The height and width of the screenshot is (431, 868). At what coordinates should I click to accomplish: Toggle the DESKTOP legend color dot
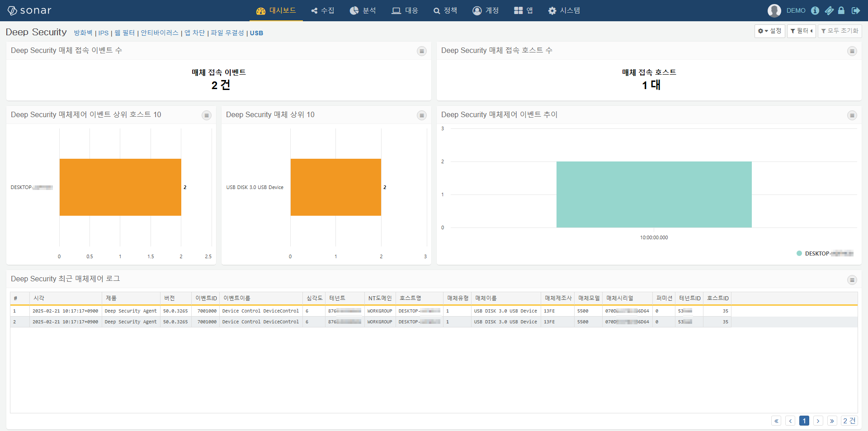pyautogui.click(x=799, y=253)
